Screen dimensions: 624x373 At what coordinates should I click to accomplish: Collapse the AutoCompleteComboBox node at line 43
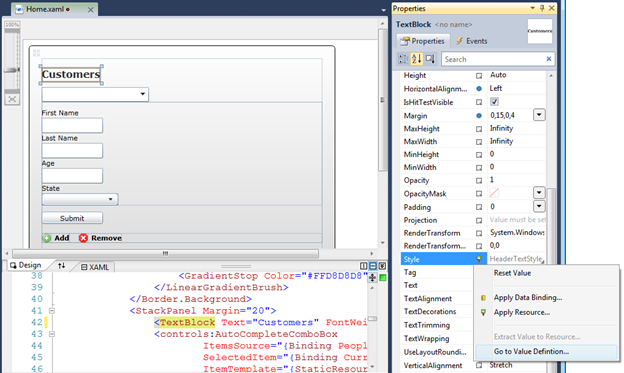pos(52,334)
